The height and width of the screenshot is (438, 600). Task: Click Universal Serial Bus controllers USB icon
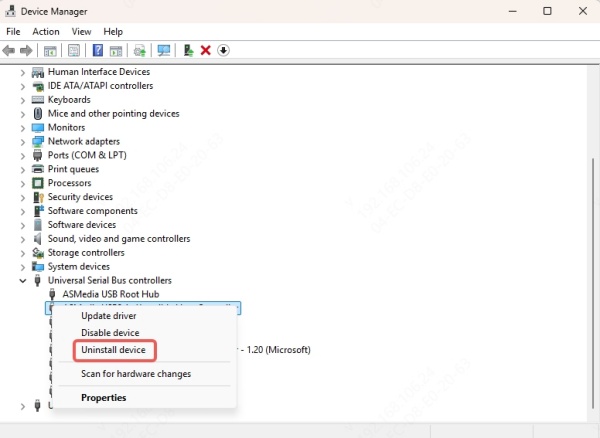click(38, 280)
